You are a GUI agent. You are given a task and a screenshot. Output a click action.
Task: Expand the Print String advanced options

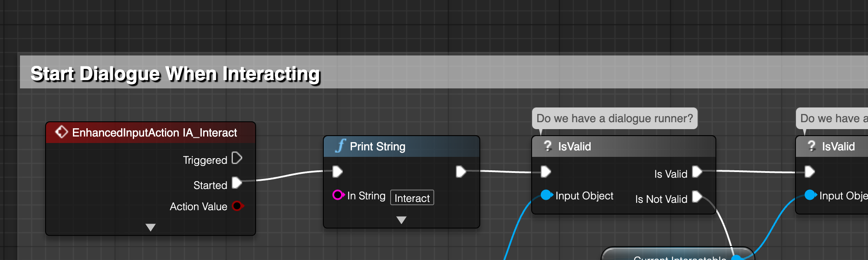click(x=401, y=220)
